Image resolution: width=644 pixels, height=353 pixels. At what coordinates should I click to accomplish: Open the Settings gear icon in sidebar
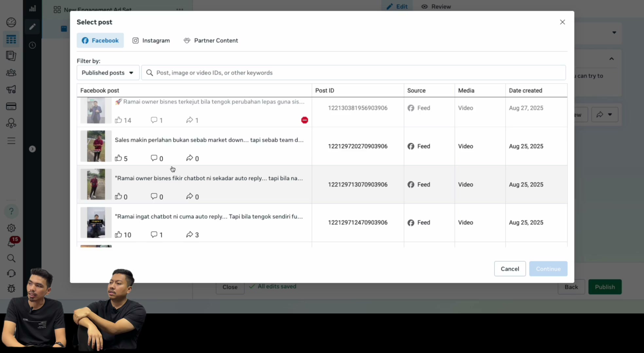coord(11,228)
